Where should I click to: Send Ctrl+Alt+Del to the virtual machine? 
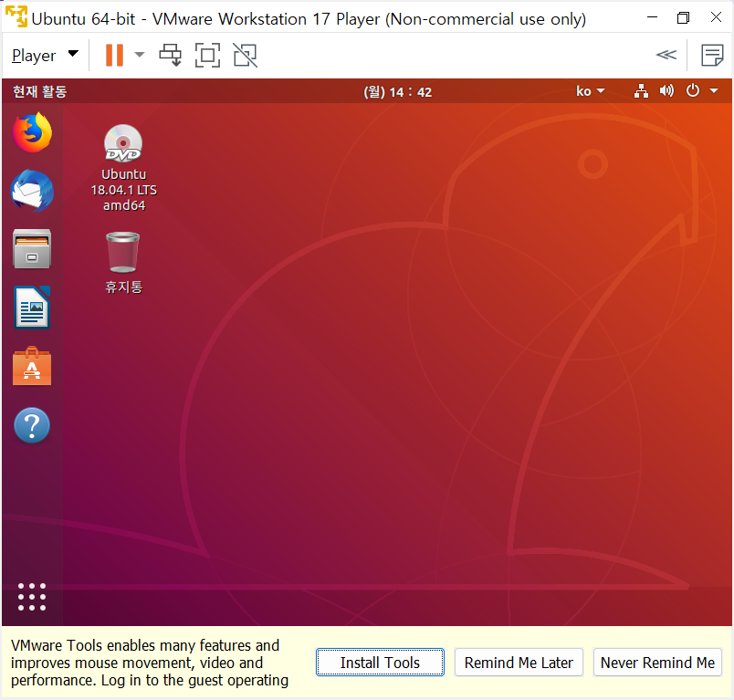(x=171, y=55)
